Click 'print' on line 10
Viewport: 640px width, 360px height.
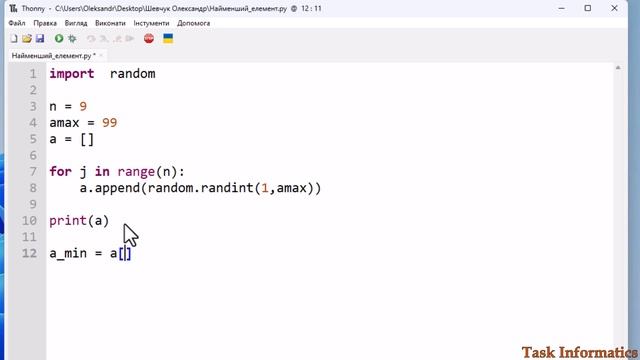pos(68,221)
